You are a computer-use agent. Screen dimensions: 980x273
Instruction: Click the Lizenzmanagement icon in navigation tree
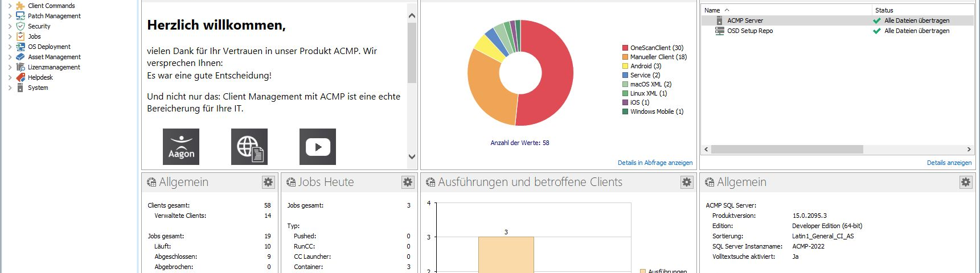click(x=20, y=67)
